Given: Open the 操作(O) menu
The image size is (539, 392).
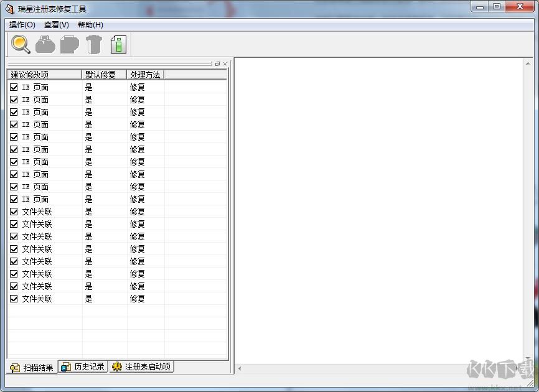Looking at the screenshot, I should (x=22, y=25).
